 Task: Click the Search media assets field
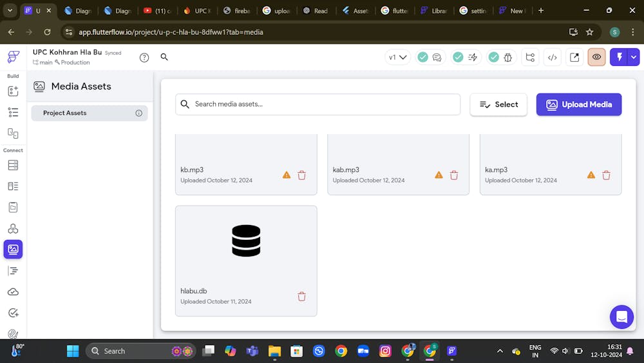[317, 104]
